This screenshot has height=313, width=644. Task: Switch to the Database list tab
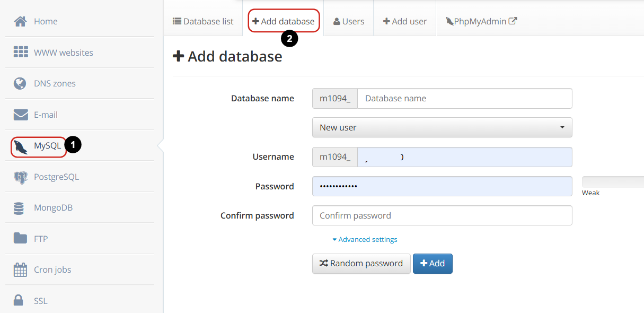pos(203,22)
